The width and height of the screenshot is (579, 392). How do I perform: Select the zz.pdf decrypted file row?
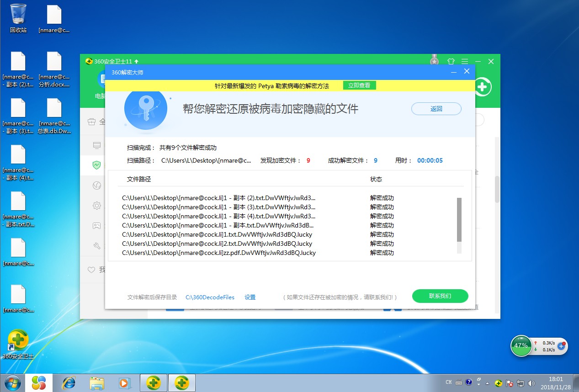pos(219,253)
